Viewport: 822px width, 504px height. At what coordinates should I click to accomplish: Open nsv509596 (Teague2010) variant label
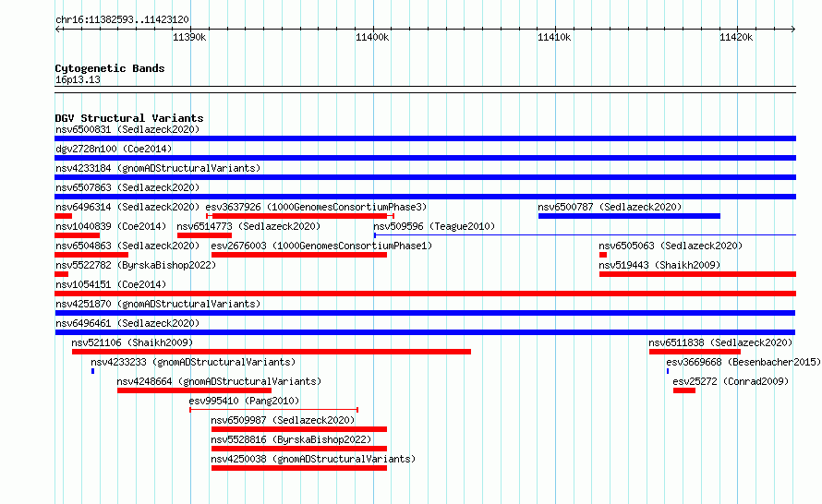click(x=434, y=226)
